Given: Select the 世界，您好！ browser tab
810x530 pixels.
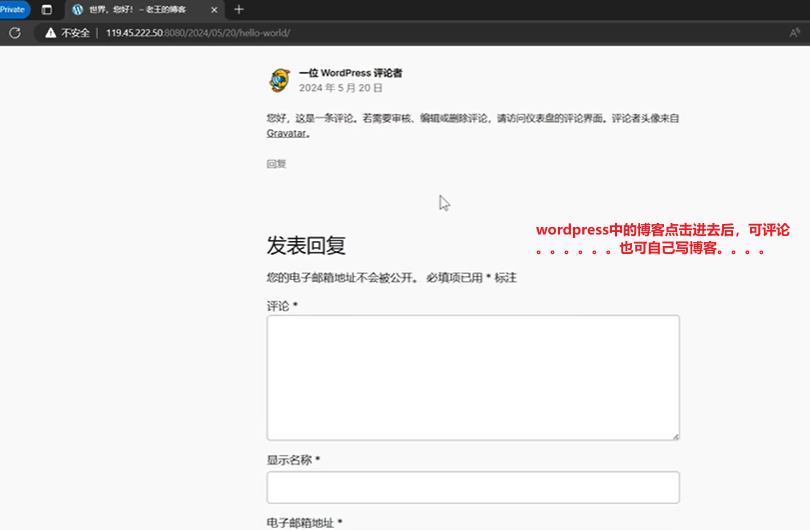Looking at the screenshot, I should [x=145, y=10].
